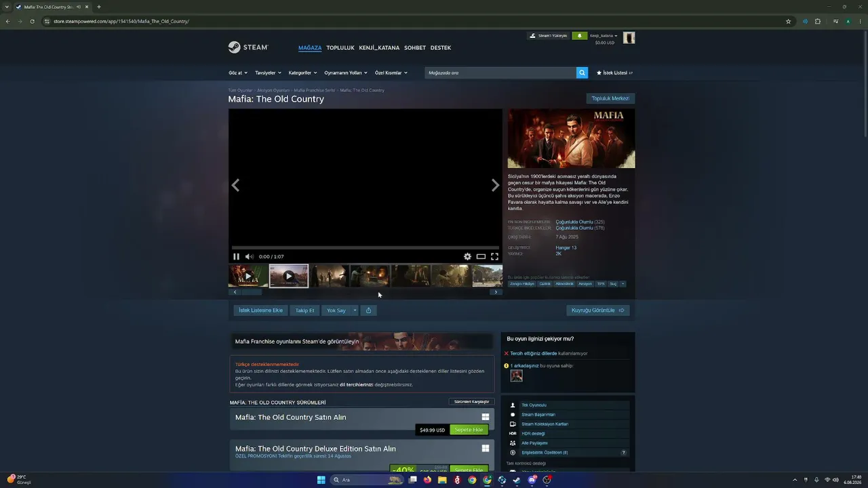868x488 pixels.
Task: Bookmark this page with the star icon
Action: click(x=788, y=21)
